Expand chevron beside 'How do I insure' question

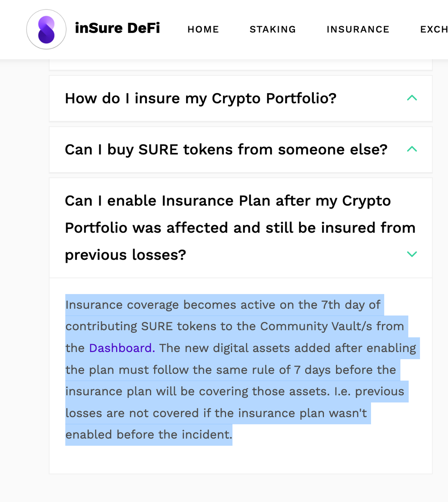pyautogui.click(x=412, y=98)
